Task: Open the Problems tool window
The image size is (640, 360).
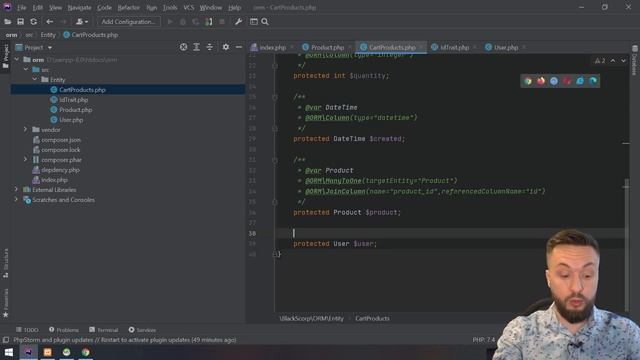Action: (64, 330)
